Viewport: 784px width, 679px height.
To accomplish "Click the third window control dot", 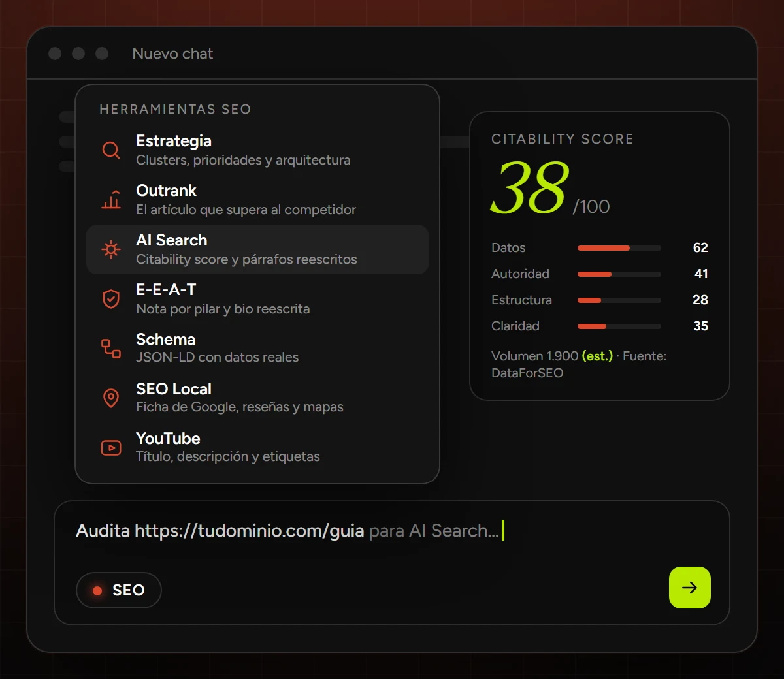I will click(102, 54).
